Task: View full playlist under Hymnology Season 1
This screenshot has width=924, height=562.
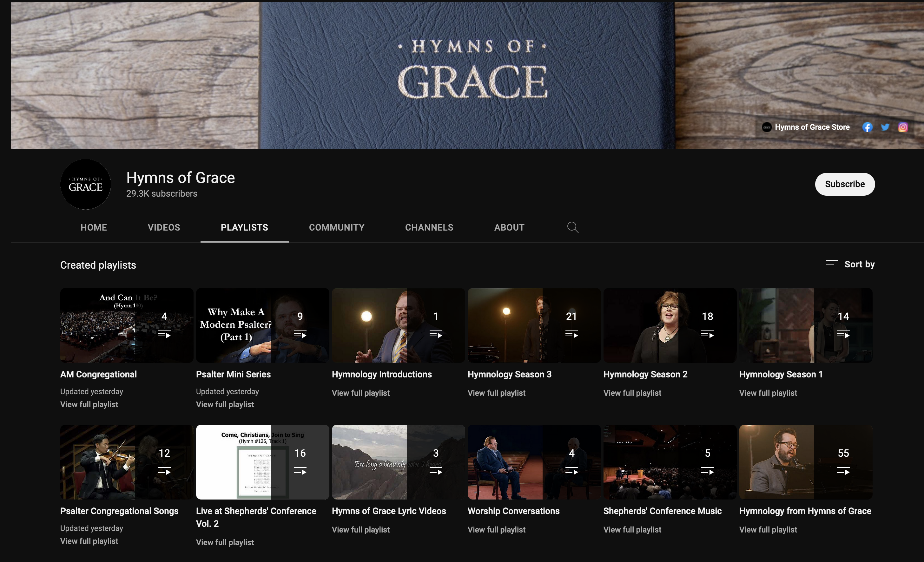Action: [768, 393]
